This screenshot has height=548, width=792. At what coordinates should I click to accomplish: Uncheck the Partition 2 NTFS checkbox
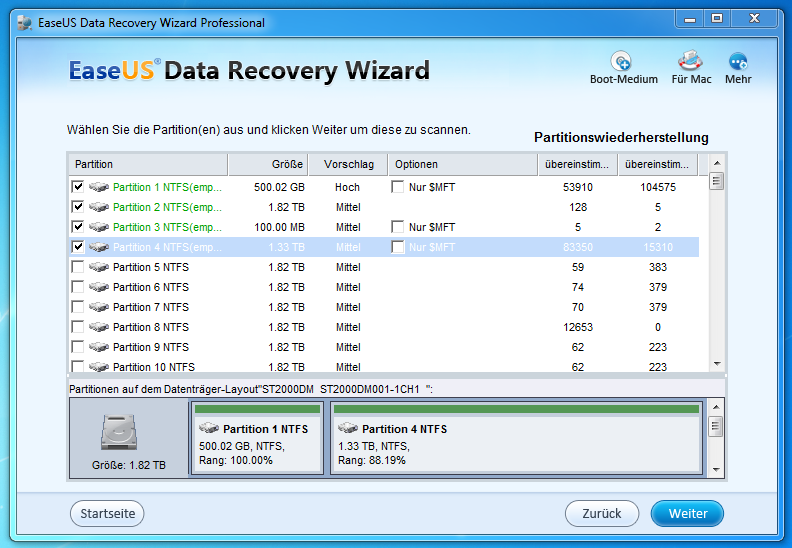(78, 207)
